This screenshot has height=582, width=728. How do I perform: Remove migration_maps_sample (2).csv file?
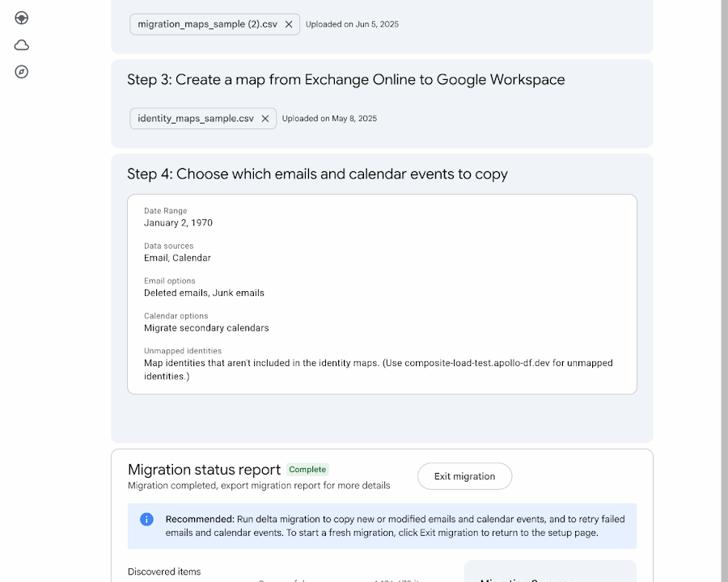click(x=289, y=24)
